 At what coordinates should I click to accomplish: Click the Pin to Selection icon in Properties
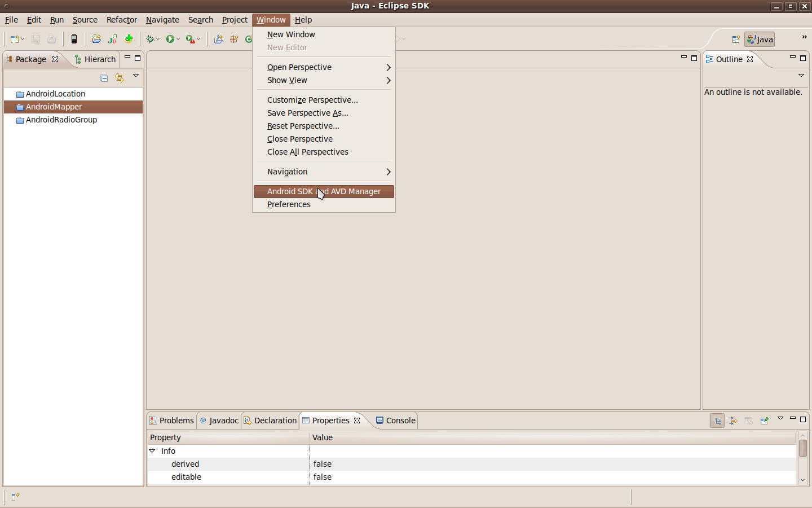pyautogui.click(x=765, y=421)
